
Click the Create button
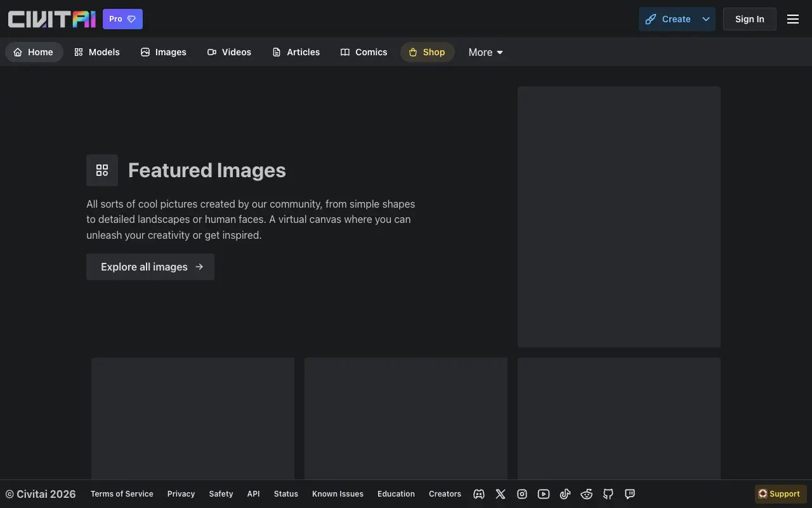669,19
